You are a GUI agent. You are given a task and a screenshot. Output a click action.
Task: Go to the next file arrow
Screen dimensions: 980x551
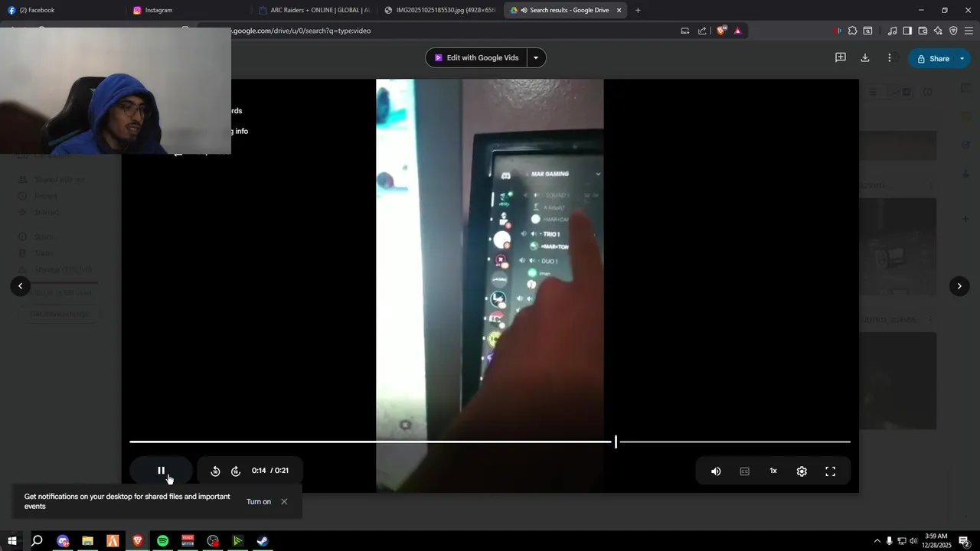coord(959,286)
